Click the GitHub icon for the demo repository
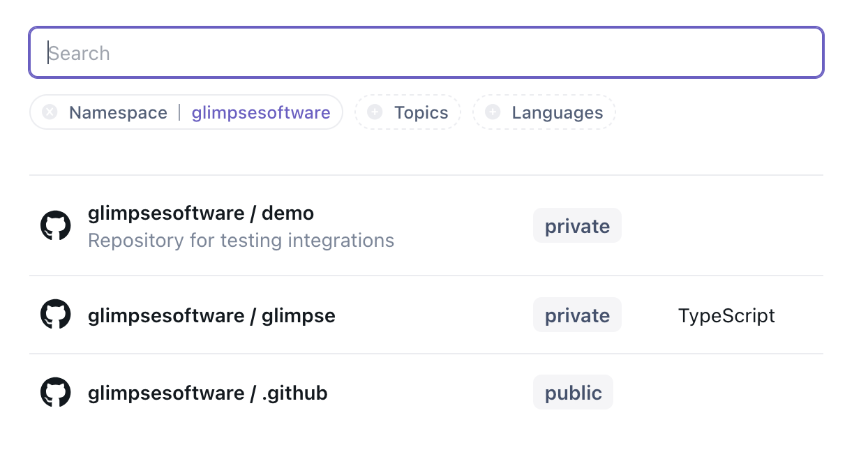Screen dimensions: 868x459 point(56,226)
